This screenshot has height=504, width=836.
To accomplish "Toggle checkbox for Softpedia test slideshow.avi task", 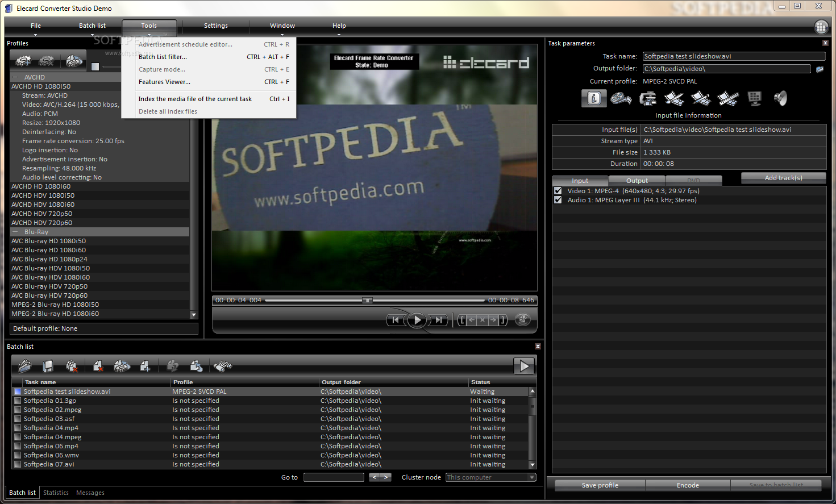I will [18, 391].
